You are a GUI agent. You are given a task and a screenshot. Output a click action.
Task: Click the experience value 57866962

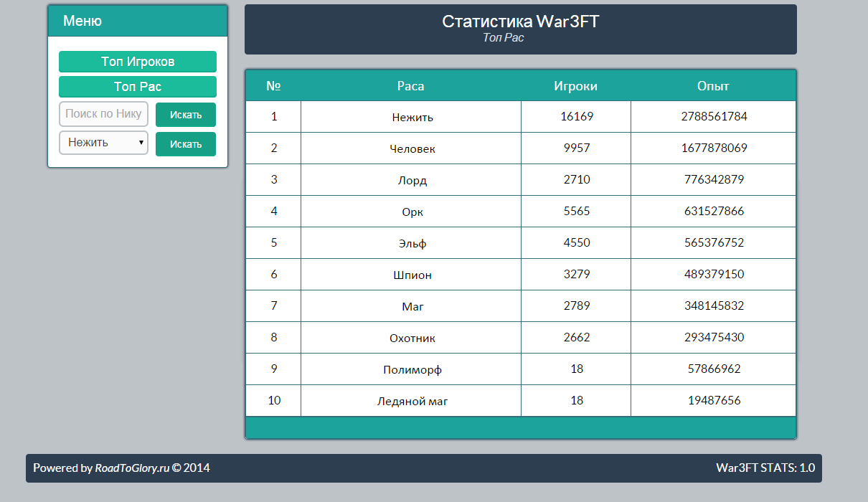coord(714,369)
